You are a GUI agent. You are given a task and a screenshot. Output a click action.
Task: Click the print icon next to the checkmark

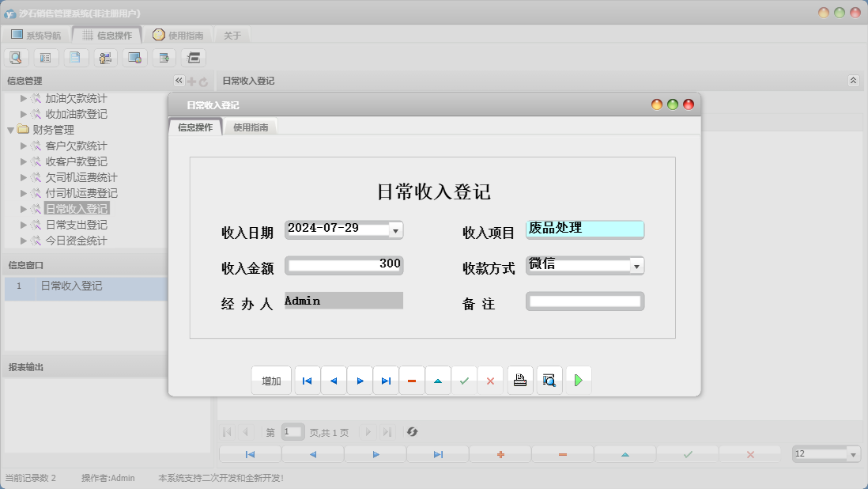[x=519, y=380]
